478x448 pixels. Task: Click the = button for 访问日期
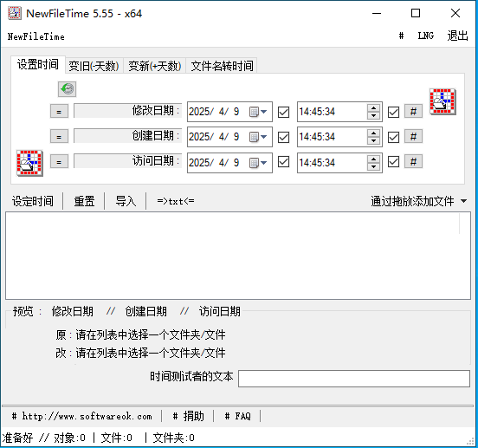coord(59,161)
